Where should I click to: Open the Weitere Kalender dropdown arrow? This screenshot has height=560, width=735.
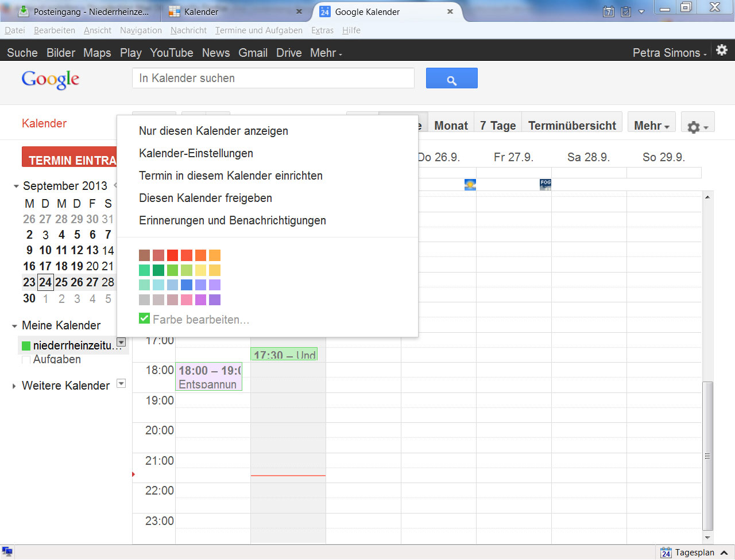tap(121, 383)
